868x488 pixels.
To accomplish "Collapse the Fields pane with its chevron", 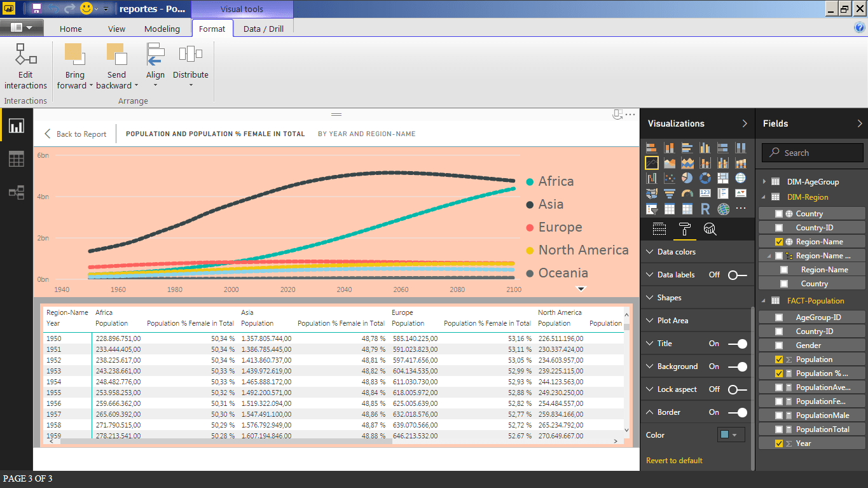I will (860, 123).
